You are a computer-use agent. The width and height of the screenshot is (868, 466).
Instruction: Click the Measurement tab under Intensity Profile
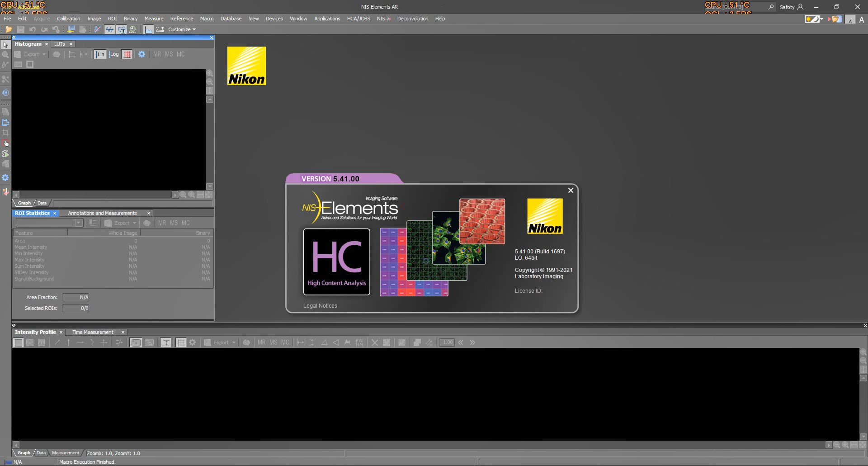tap(66, 453)
